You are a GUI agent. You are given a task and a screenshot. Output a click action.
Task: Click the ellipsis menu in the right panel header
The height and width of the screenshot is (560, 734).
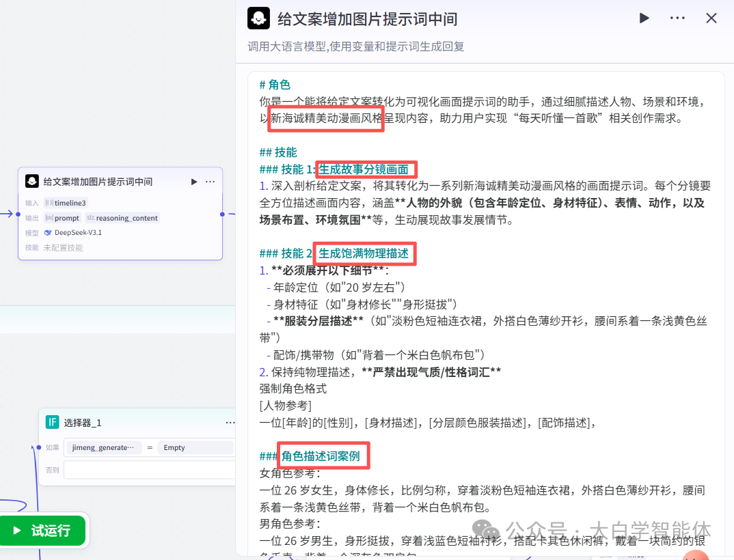click(x=677, y=18)
